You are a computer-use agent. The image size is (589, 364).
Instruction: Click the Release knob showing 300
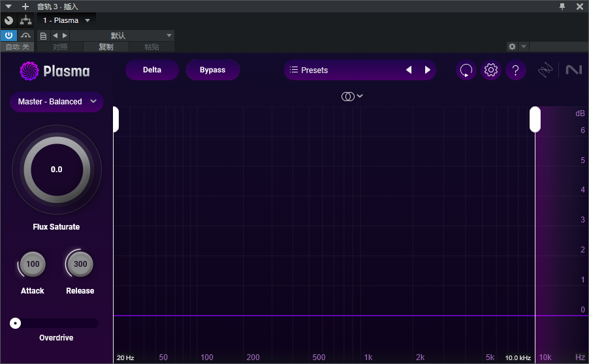click(x=80, y=264)
